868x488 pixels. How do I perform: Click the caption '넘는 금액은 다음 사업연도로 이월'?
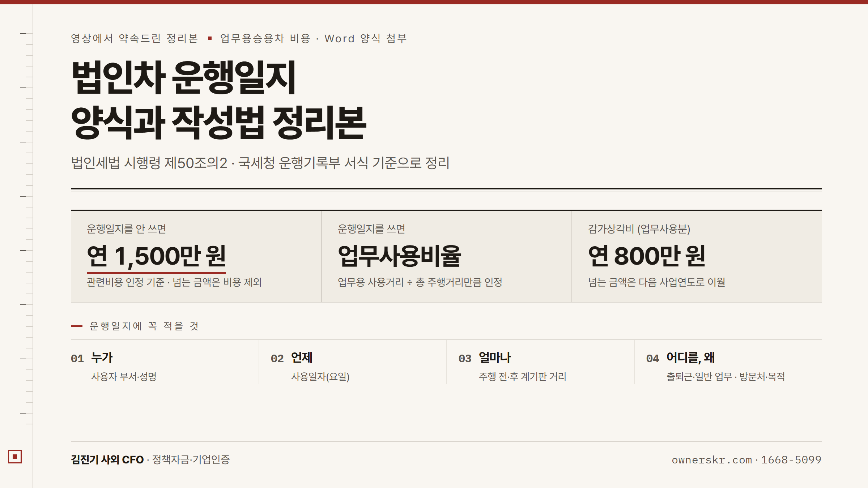(656, 282)
